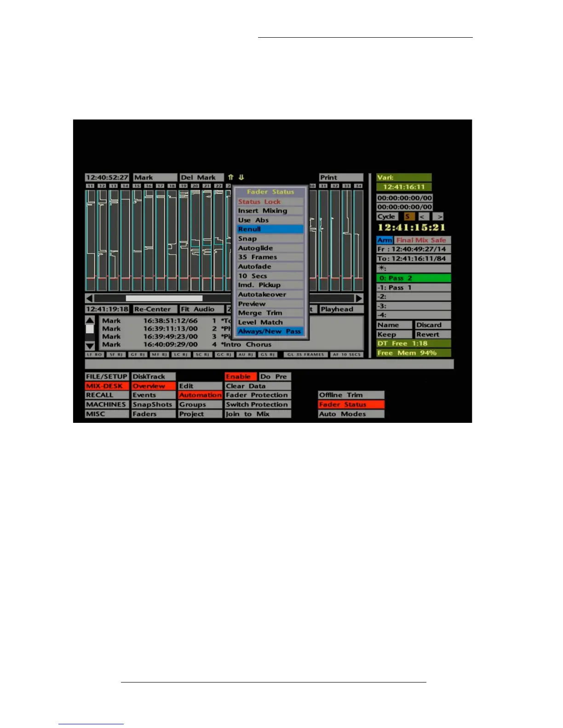Select Imd. Pickup menu entry
Screen dimensions: 563x728
tap(270, 285)
